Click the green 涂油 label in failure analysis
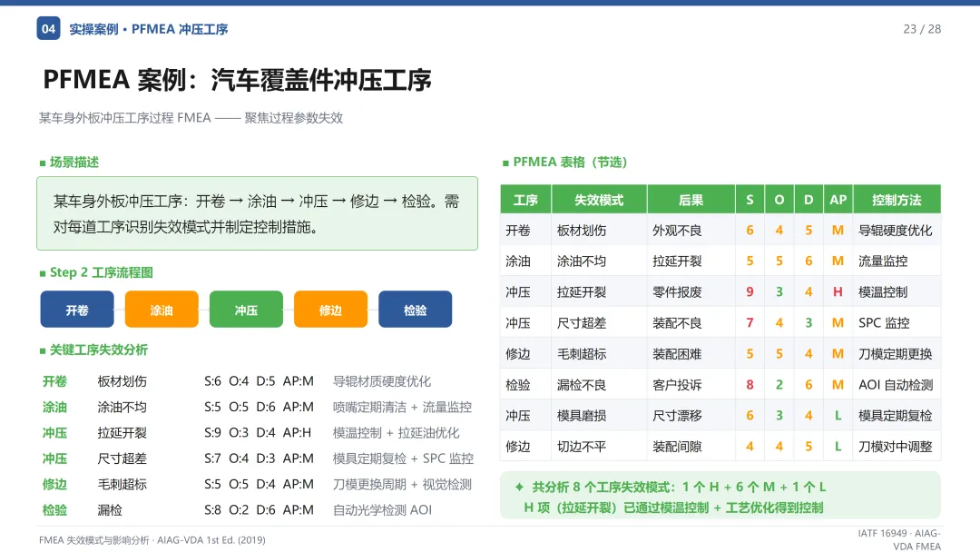980x552 pixels. (x=54, y=407)
